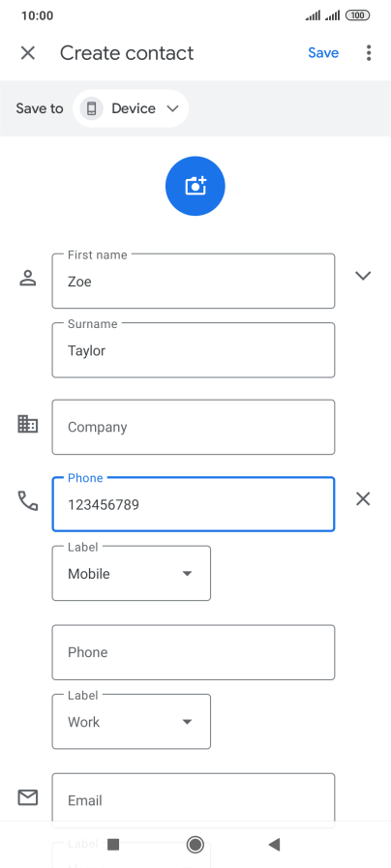Tap the recent apps square button

pyautogui.click(x=113, y=844)
